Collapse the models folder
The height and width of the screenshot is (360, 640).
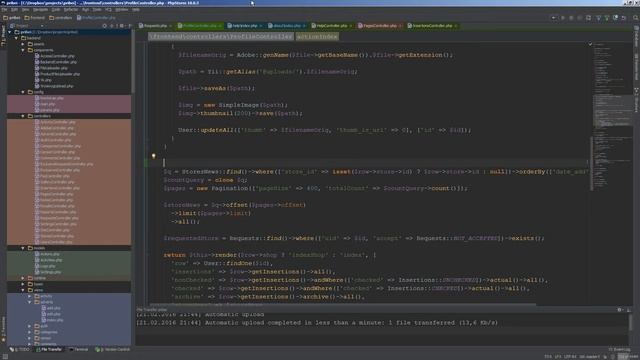[23, 248]
